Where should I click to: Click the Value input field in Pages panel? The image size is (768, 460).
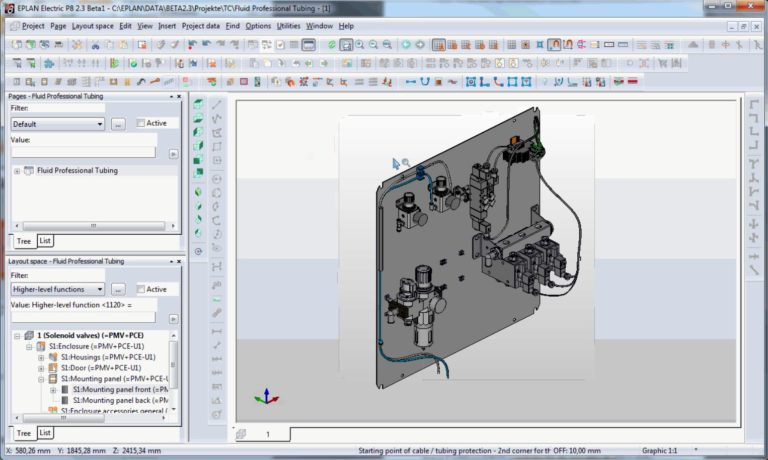click(x=83, y=153)
